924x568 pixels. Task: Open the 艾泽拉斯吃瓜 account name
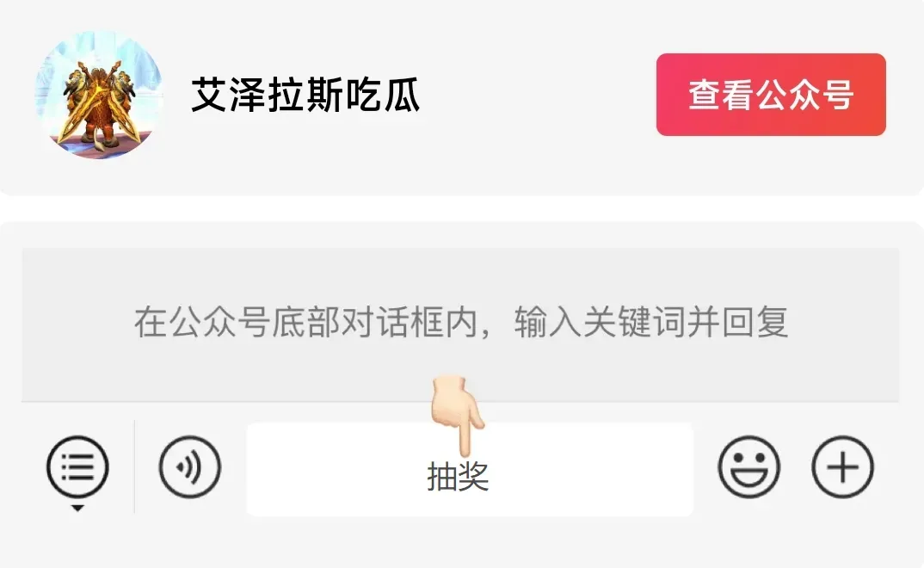coord(305,95)
